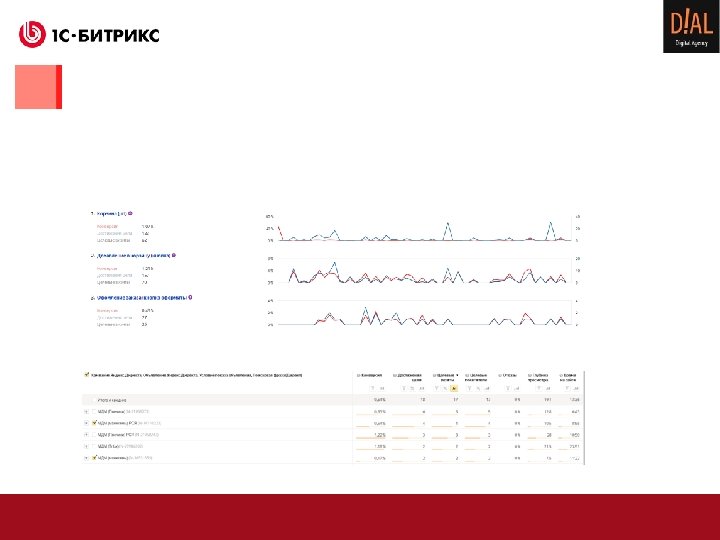Viewport: 720px width, 540px height.
Task: Click the filter funnel icon under Целевые визиты column
Action: pyautogui.click(x=437, y=388)
